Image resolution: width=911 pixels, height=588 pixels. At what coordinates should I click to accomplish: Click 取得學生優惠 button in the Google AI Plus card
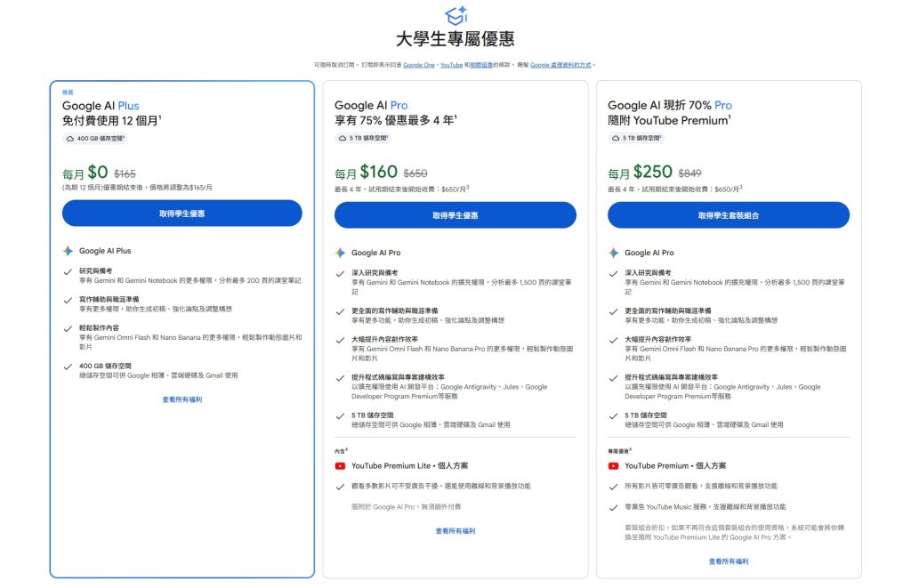point(181,213)
